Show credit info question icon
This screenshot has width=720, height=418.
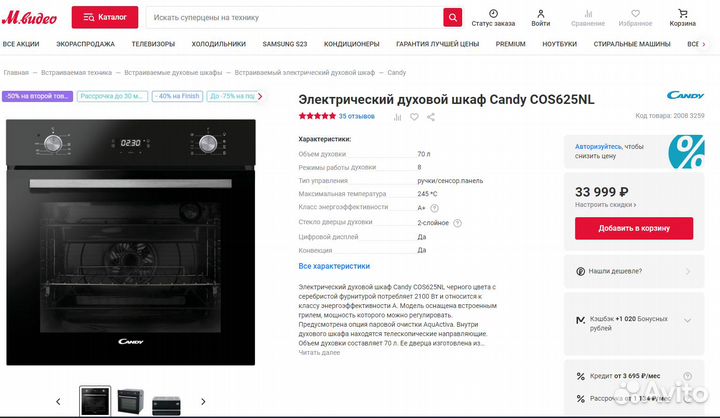pos(687,376)
